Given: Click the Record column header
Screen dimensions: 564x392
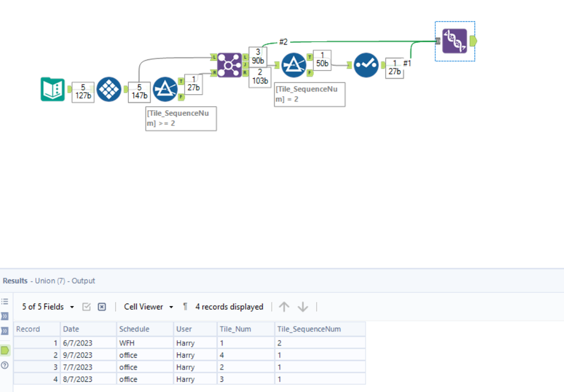Looking at the screenshot, I should (37, 329).
